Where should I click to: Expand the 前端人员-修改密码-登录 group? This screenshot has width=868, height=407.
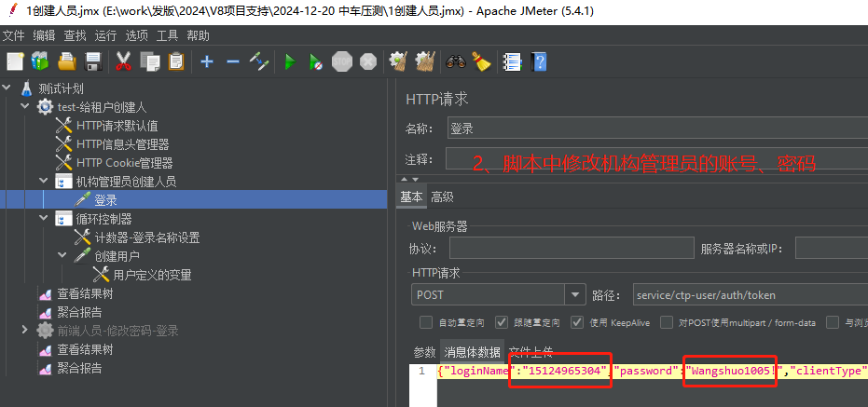coord(24,330)
